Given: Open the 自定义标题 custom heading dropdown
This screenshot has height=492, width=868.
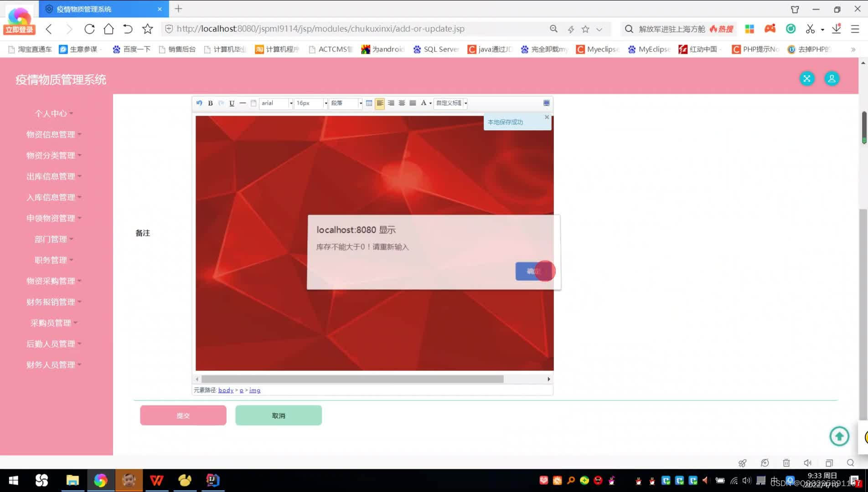Looking at the screenshot, I should click(x=451, y=103).
